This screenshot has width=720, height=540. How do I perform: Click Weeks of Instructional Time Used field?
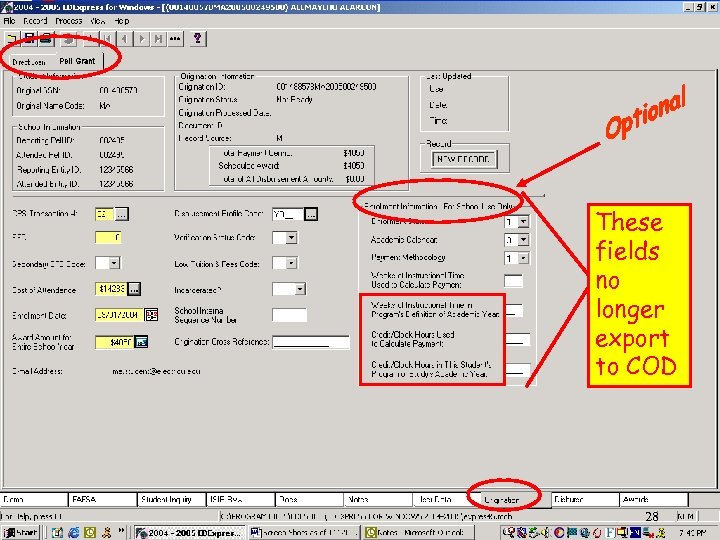tap(513, 281)
